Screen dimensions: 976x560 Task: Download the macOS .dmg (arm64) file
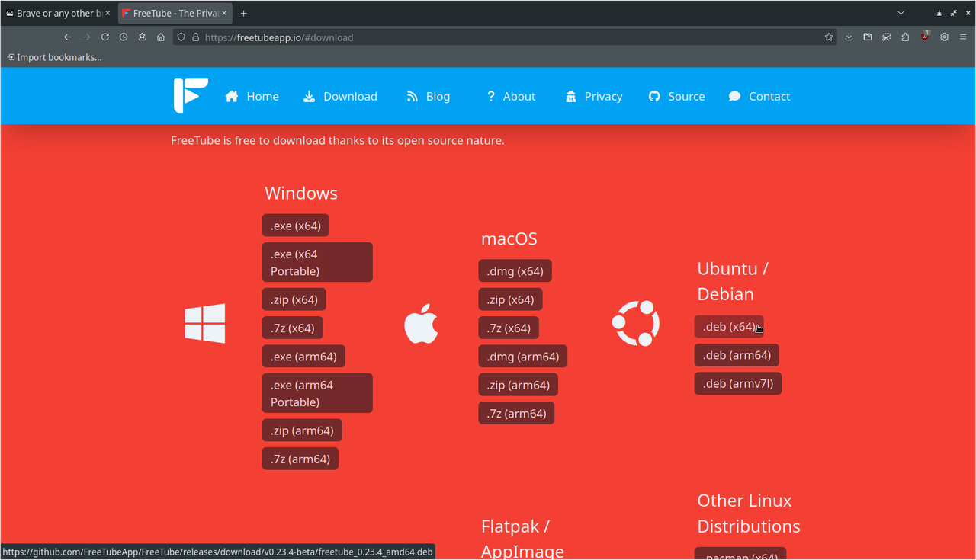[522, 356]
